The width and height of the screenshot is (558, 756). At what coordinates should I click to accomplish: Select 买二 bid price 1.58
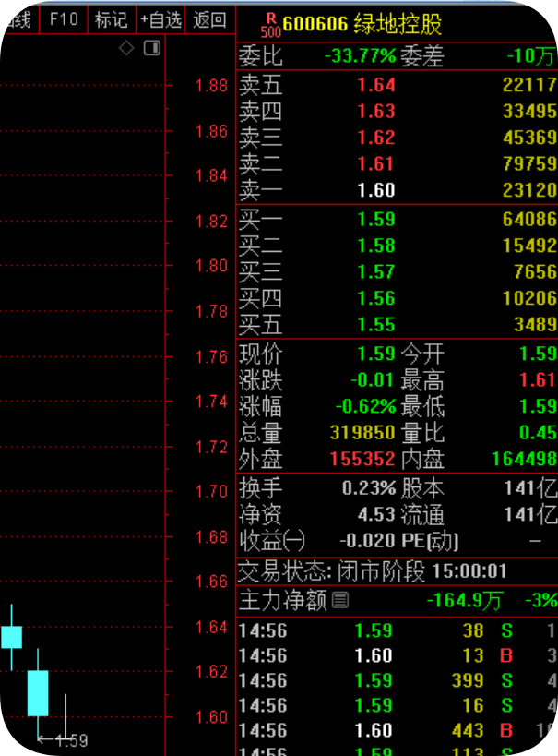point(376,246)
